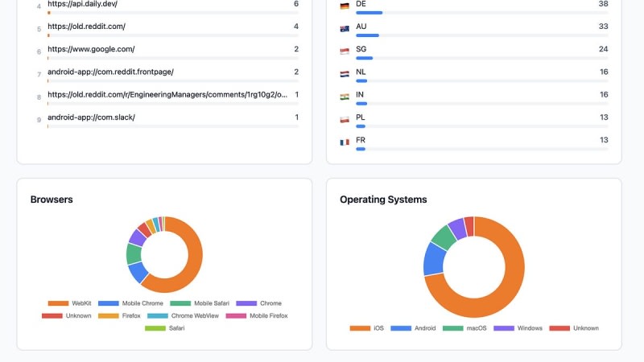Click the Netherlands flag icon
644x362 pixels.
pyautogui.click(x=345, y=73)
